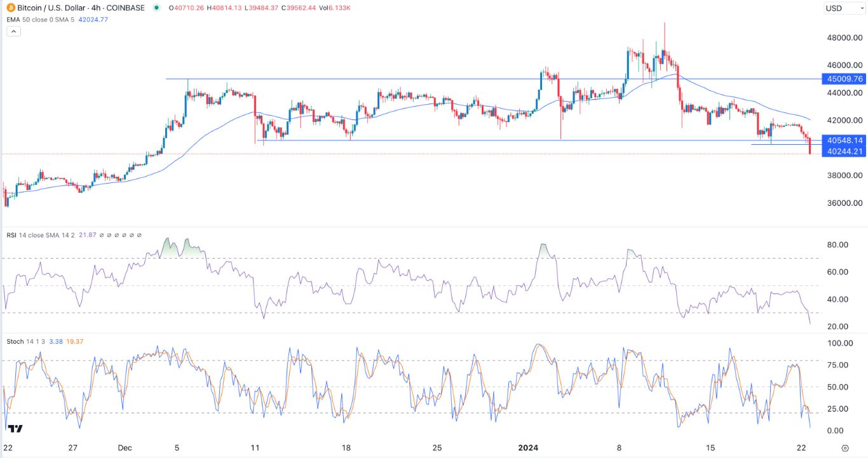Select the Stoch 14 1 3 indicator legend
Image resolution: width=868 pixels, height=458 pixels.
[26, 341]
